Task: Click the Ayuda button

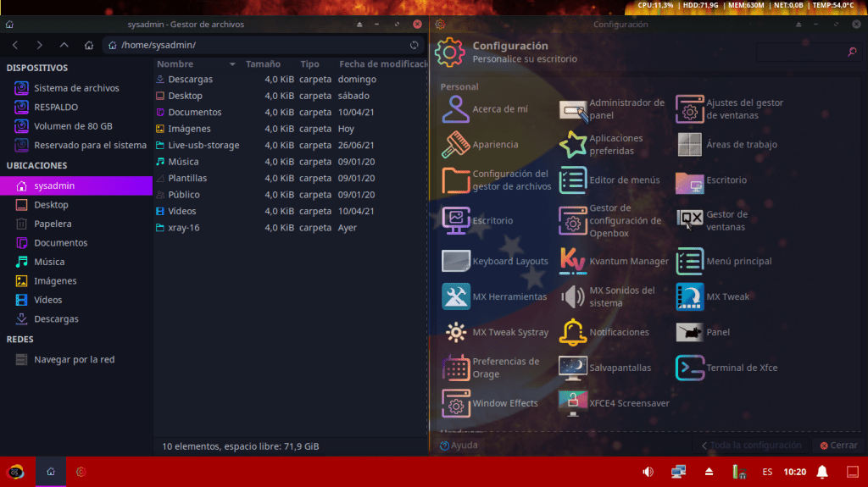Action: 459,445
